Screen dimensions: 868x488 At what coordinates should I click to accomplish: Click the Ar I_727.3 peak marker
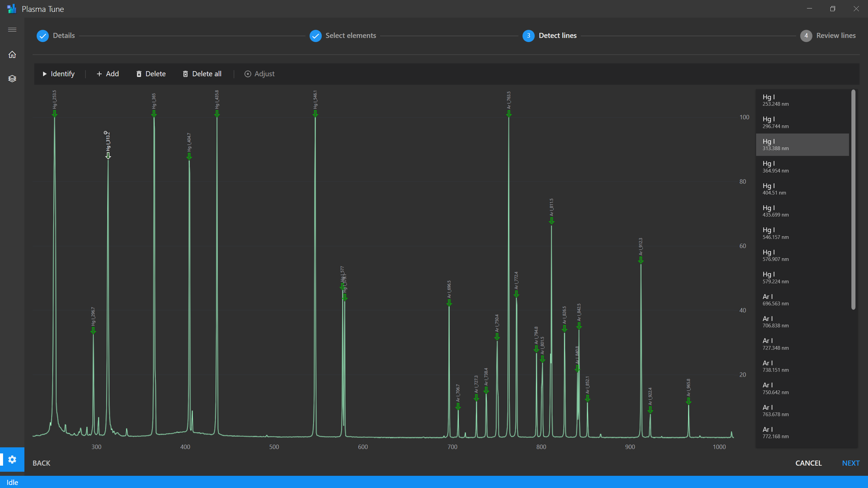coord(476,398)
